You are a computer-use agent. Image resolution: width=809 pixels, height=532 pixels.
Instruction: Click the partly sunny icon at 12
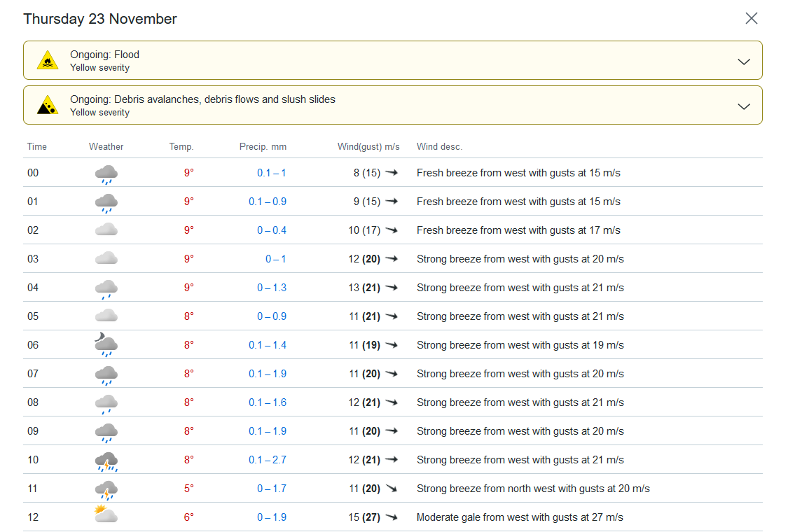coord(106,516)
